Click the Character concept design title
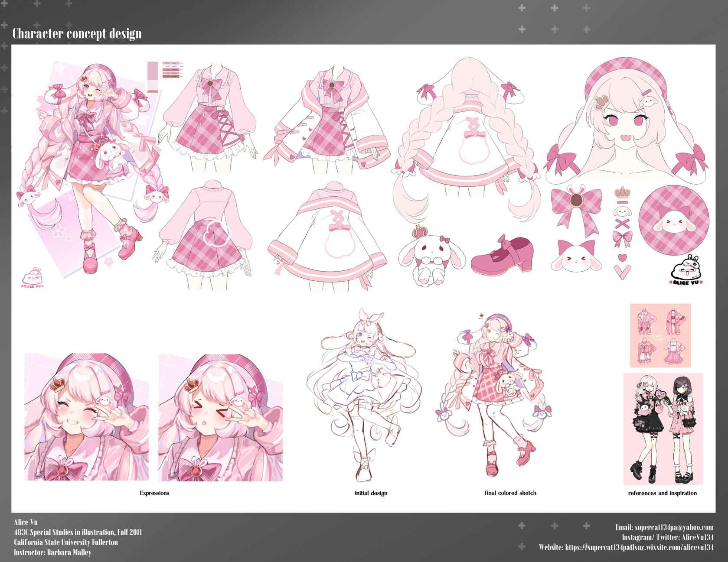728x562 pixels. (x=77, y=34)
